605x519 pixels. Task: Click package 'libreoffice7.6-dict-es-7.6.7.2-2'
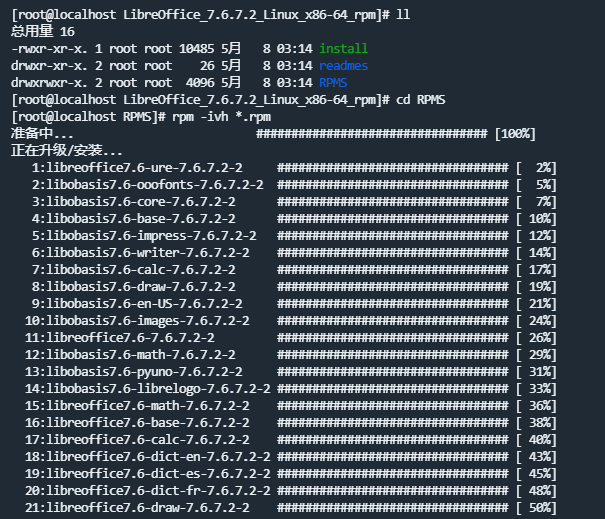[x=158, y=473]
